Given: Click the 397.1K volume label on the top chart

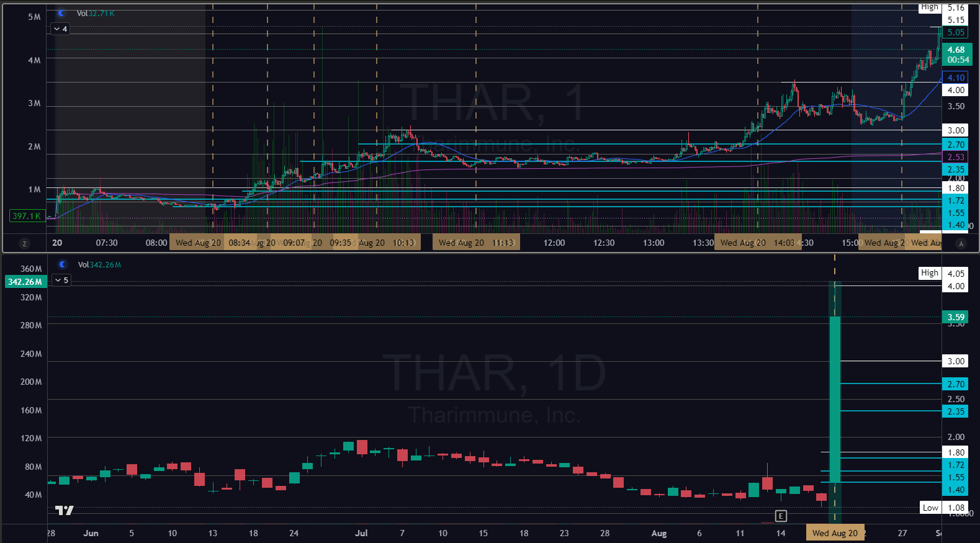Looking at the screenshot, I should click(27, 216).
